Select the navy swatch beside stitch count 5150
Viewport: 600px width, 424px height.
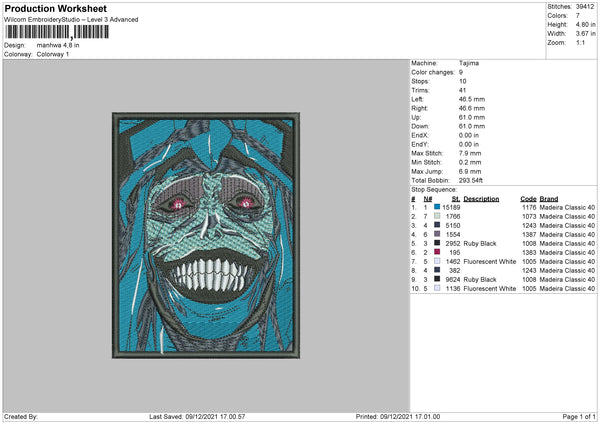point(437,225)
